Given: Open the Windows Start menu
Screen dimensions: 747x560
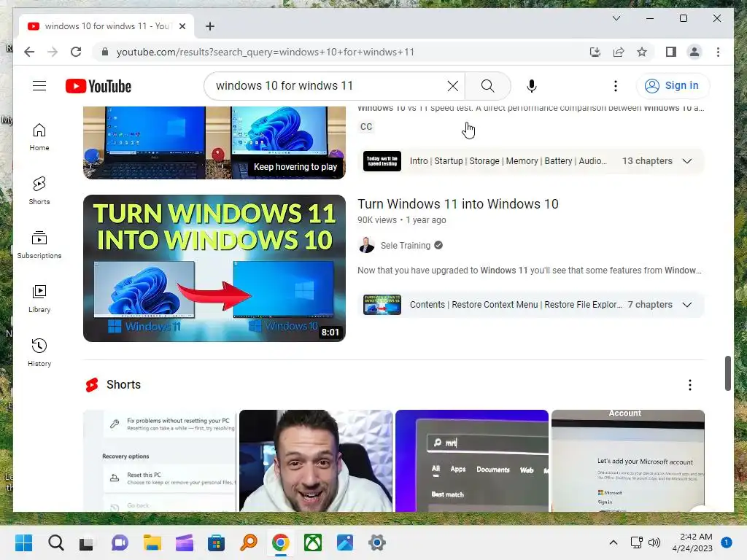Looking at the screenshot, I should 24,542.
